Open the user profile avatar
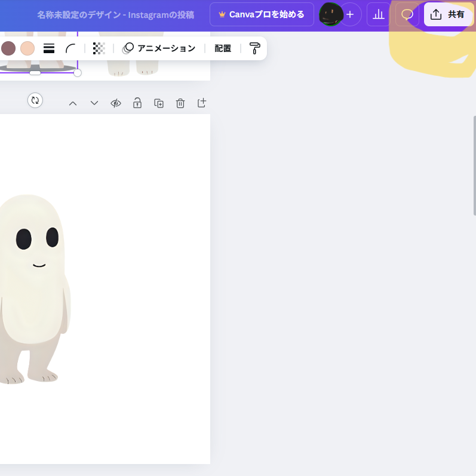This screenshot has height=476, width=476. click(x=330, y=14)
